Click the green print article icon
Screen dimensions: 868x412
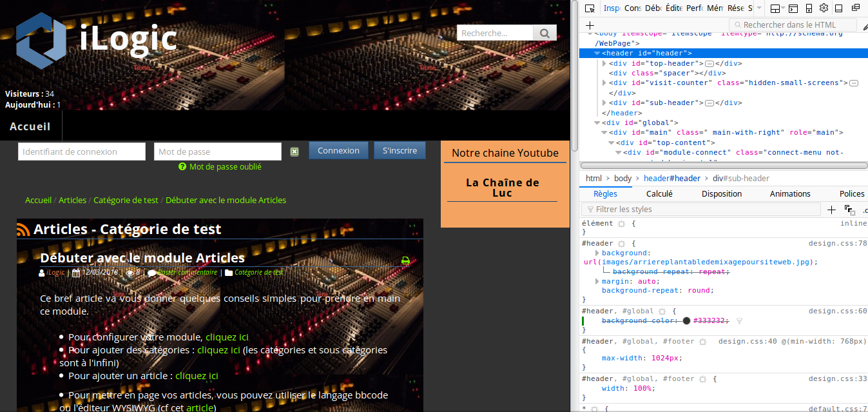405,260
